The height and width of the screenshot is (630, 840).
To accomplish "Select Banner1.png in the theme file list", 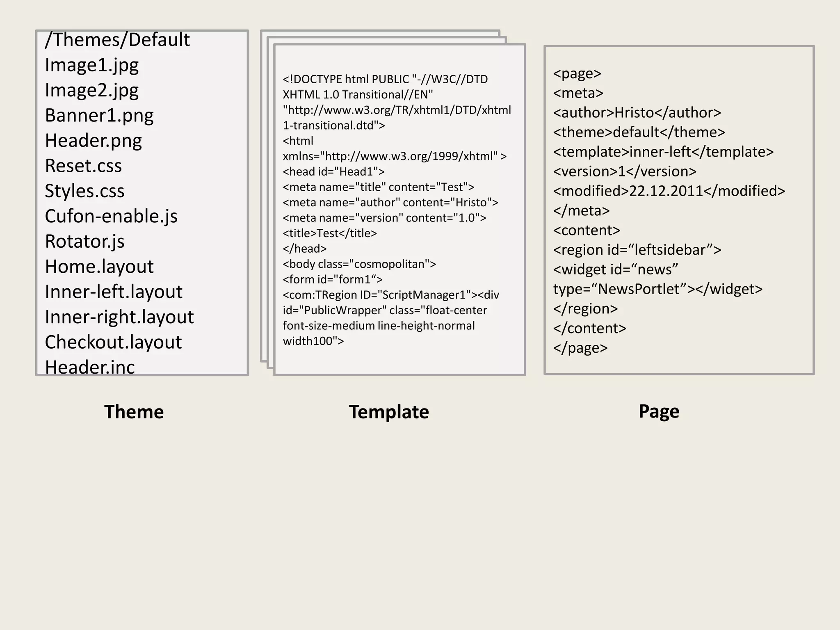I will click(x=99, y=116).
